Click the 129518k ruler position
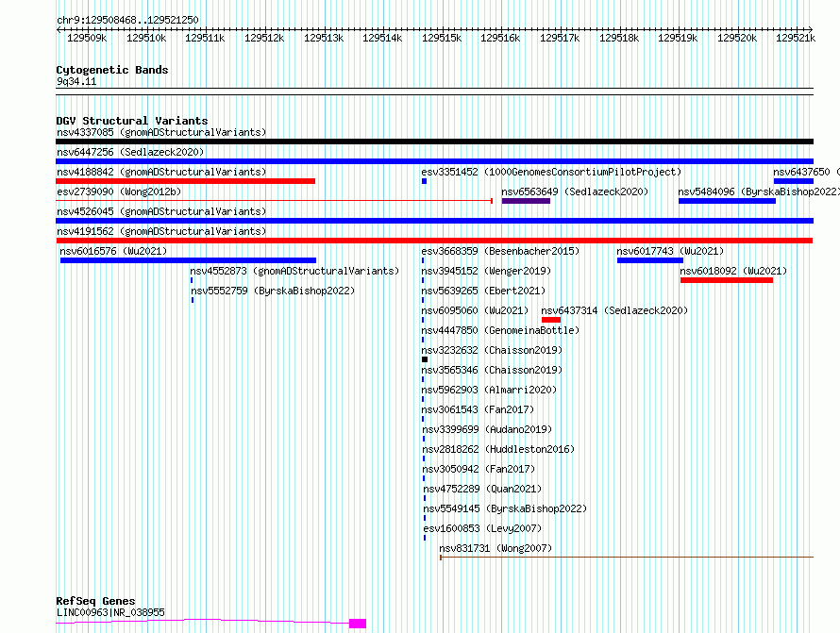The image size is (840, 633). (619, 38)
